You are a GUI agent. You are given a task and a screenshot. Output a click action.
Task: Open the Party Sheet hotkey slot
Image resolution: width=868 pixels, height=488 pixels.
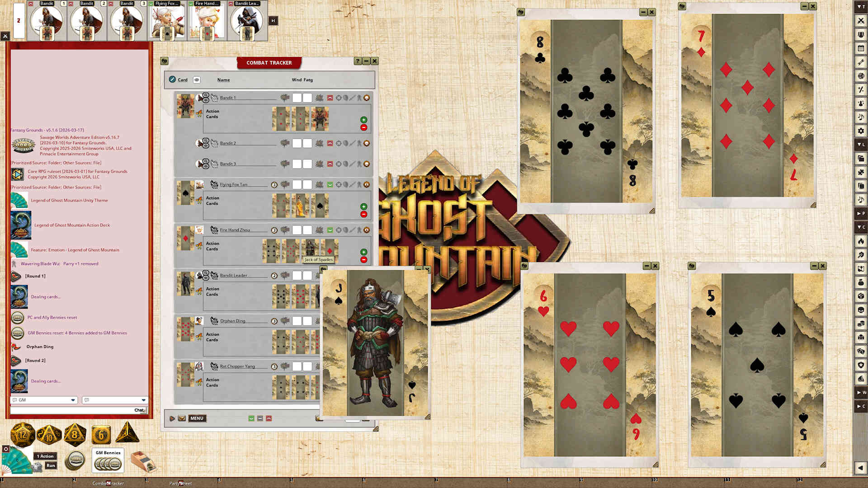(180, 483)
